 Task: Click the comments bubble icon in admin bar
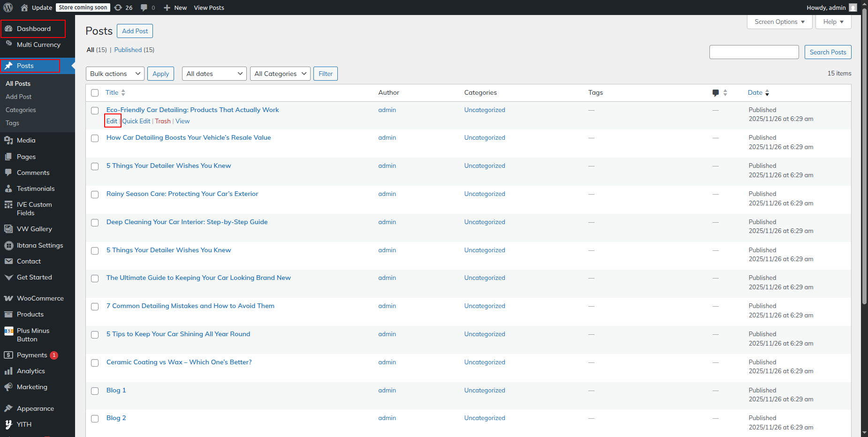(x=144, y=8)
